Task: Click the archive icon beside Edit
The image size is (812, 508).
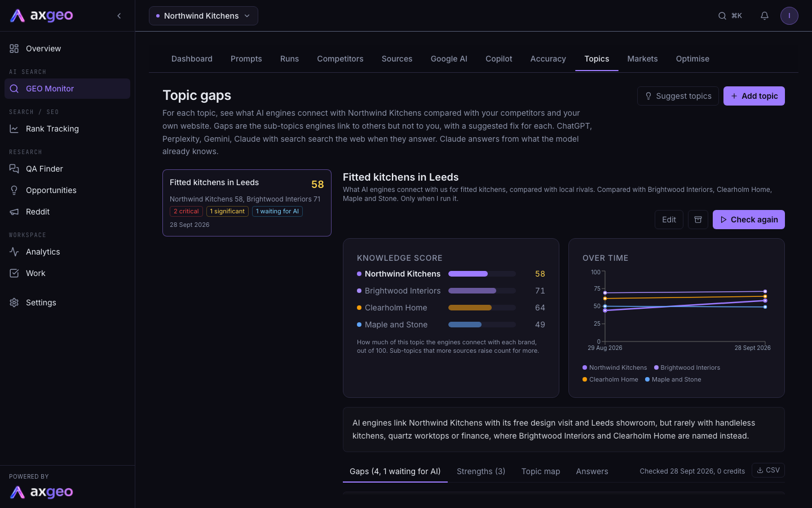Action: 698,220
